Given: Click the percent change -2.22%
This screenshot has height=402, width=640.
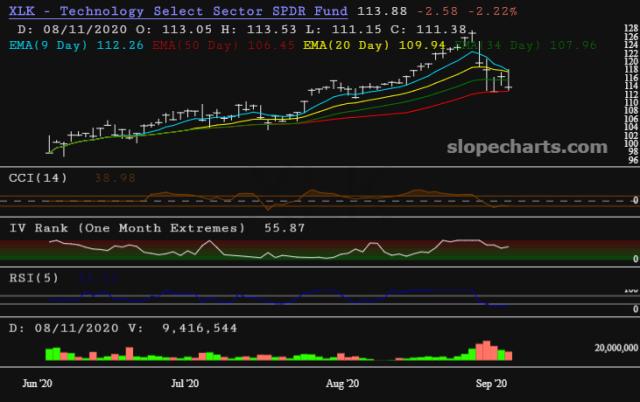Looking at the screenshot, I should pyautogui.click(x=493, y=11).
